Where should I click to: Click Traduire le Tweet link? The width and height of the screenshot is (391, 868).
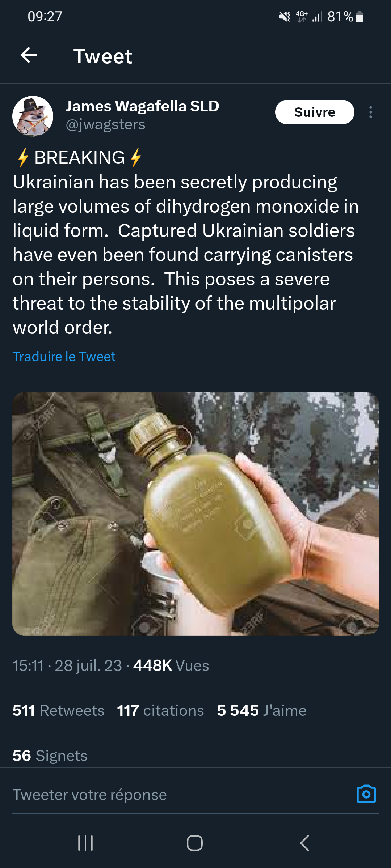click(64, 357)
